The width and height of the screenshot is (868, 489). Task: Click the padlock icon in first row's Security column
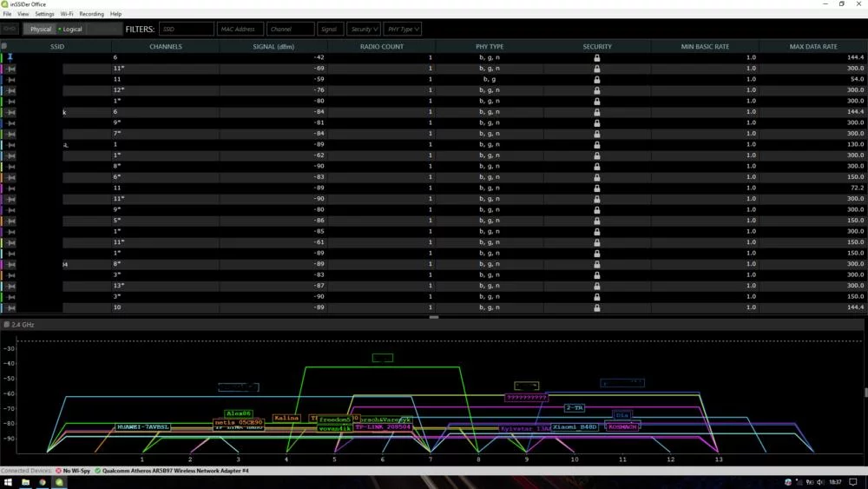tap(596, 57)
